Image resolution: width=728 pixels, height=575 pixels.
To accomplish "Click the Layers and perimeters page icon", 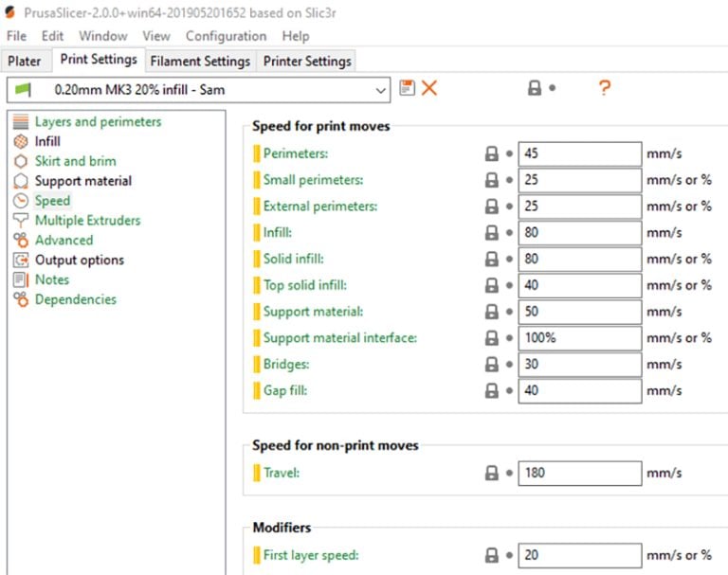I will click(21, 121).
